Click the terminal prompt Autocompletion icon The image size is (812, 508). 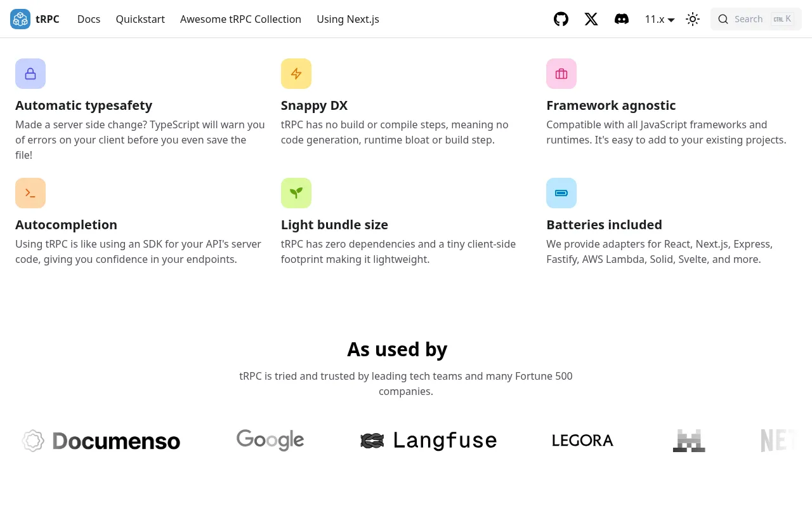[x=30, y=193]
